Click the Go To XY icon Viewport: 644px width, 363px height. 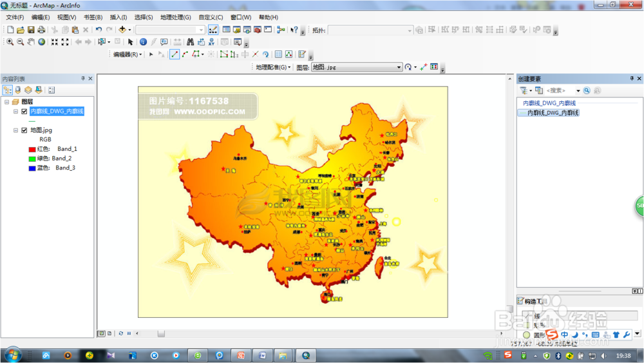[211, 42]
